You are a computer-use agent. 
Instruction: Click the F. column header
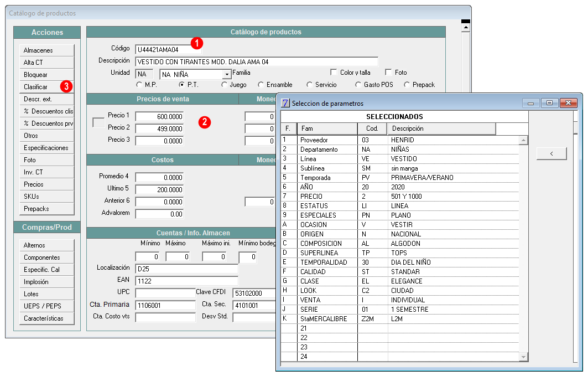[x=289, y=128]
